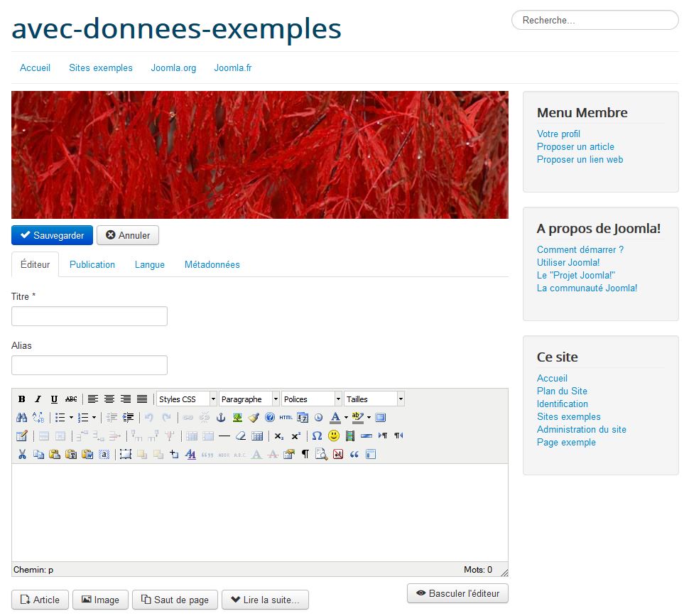684x616 pixels.
Task: Clean up messy code broom icon
Action: (254, 418)
